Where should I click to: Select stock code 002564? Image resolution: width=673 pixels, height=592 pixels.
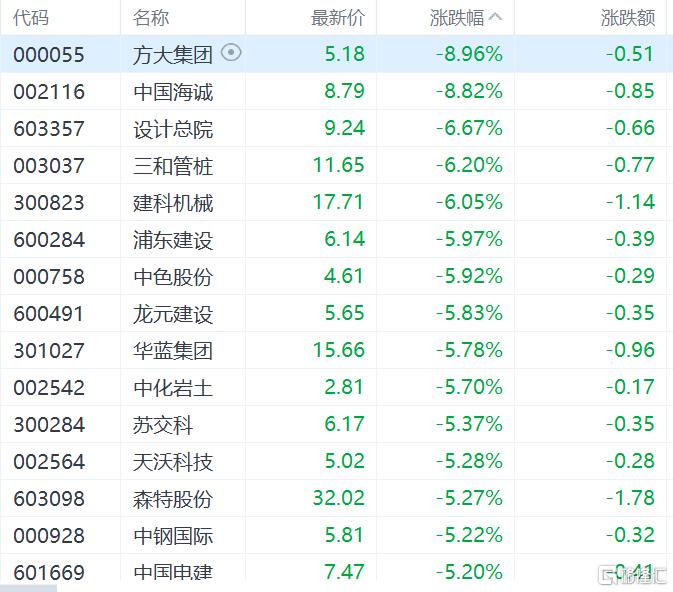tap(49, 461)
